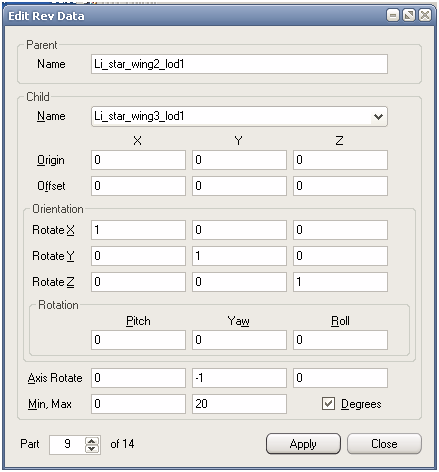The width and height of the screenshot is (439, 472).
Task: Maximize the Edit Rev Data window
Action: (409, 15)
